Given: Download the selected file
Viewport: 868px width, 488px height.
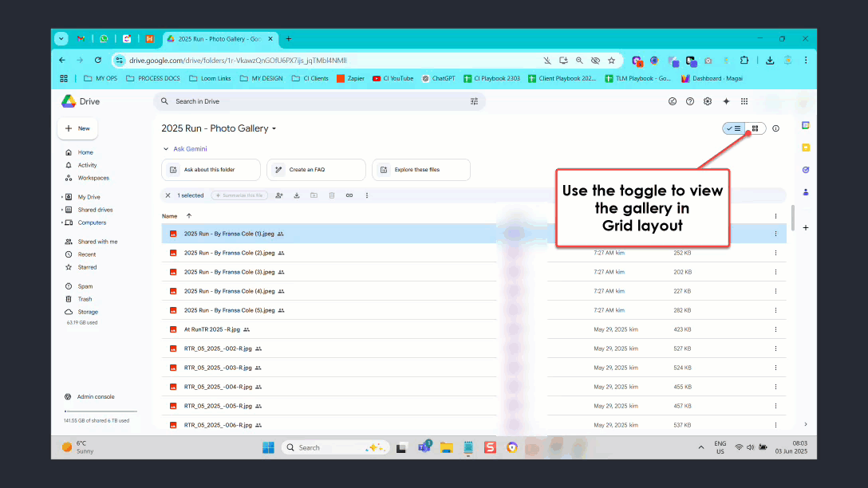Looking at the screenshot, I should coord(297,195).
